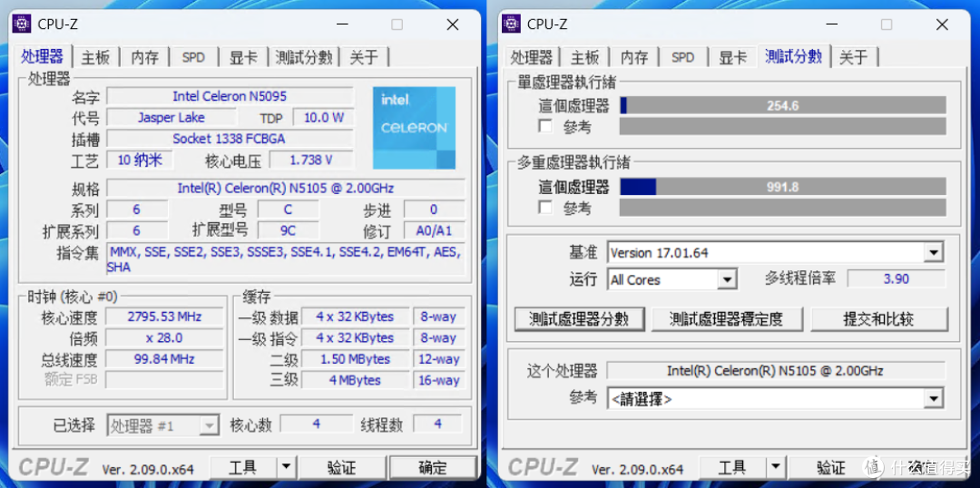
Task: Open SPD tab in the processor window
Action: (194, 57)
